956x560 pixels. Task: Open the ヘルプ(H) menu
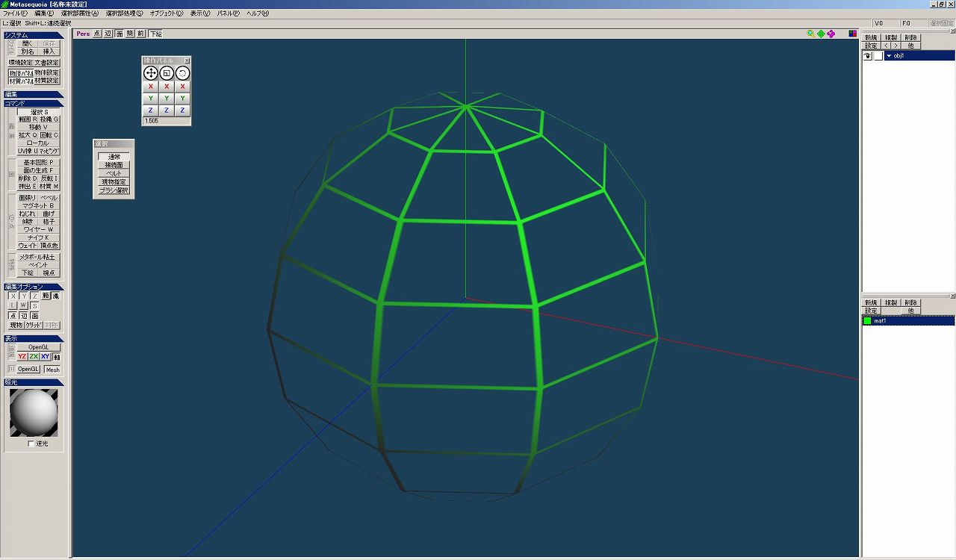coord(258,13)
